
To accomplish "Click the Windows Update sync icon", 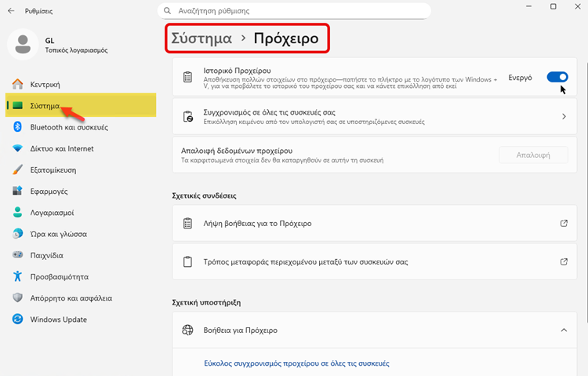I will pos(17,319).
